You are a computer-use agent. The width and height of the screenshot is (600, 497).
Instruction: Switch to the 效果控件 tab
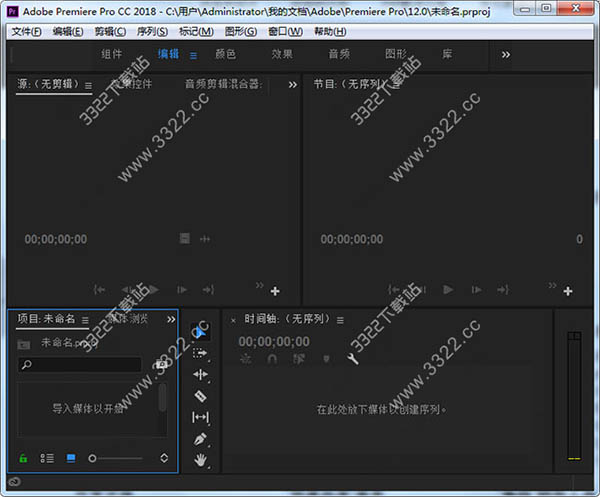coord(131,84)
